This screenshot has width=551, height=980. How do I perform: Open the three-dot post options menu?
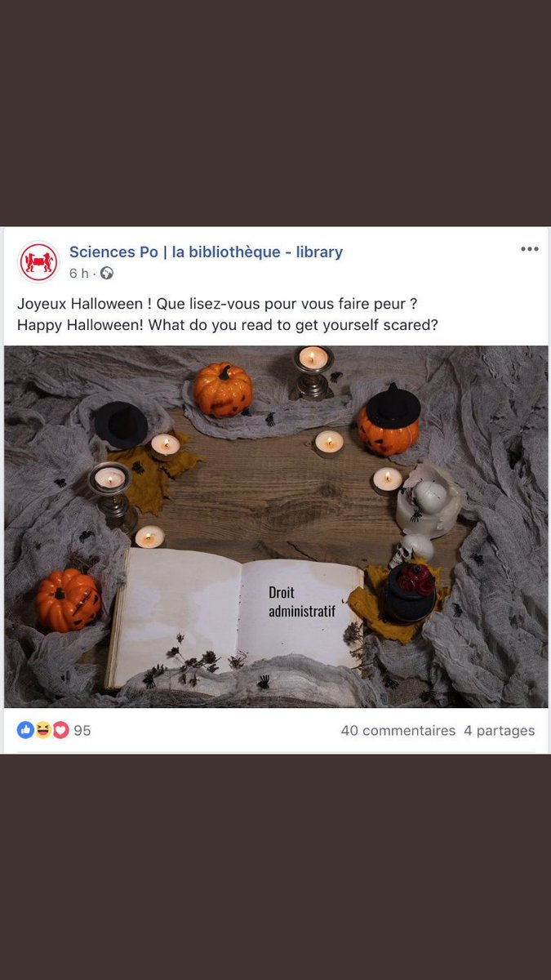(530, 249)
